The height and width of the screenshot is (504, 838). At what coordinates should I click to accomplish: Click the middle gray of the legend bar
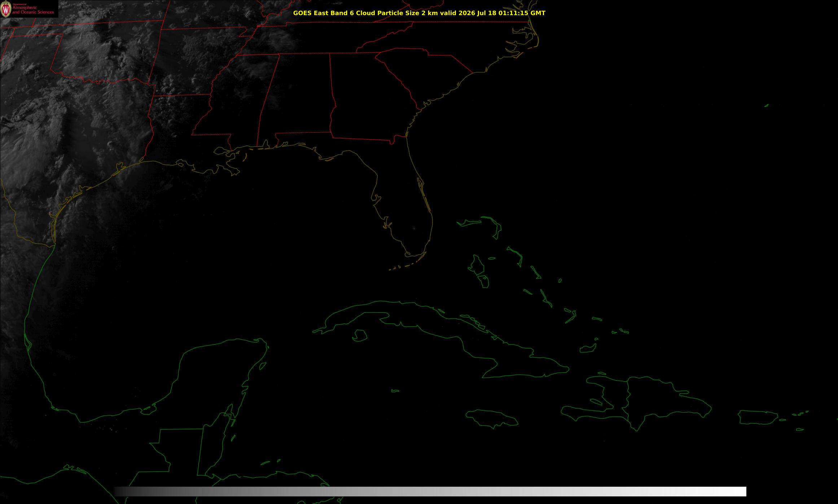tap(430, 491)
